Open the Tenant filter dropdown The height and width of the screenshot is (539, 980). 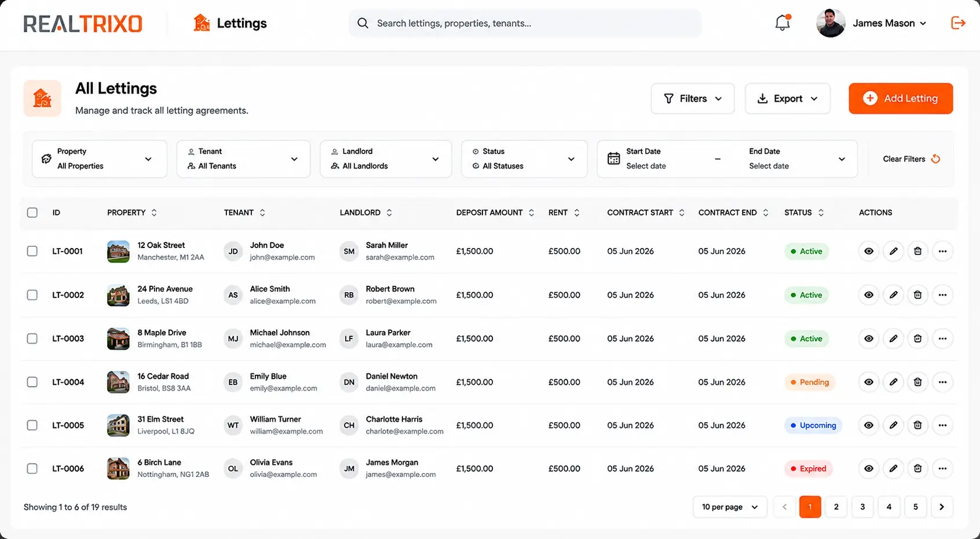tap(243, 159)
